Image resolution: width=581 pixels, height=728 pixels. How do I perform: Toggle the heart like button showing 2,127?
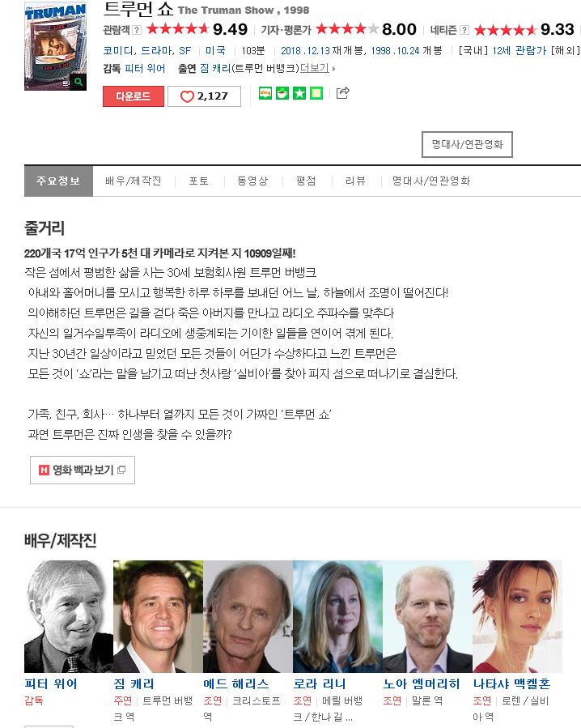click(204, 96)
